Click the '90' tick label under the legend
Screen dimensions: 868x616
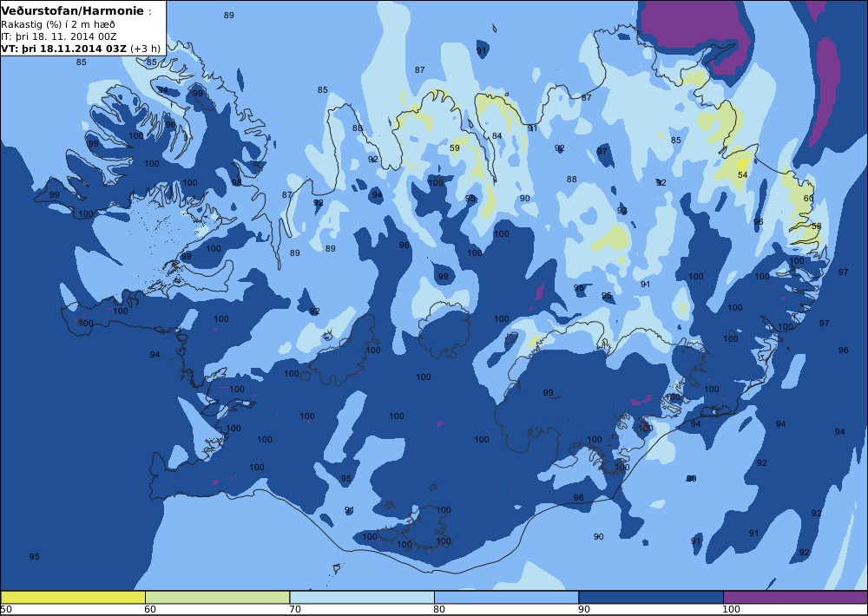[x=584, y=609]
